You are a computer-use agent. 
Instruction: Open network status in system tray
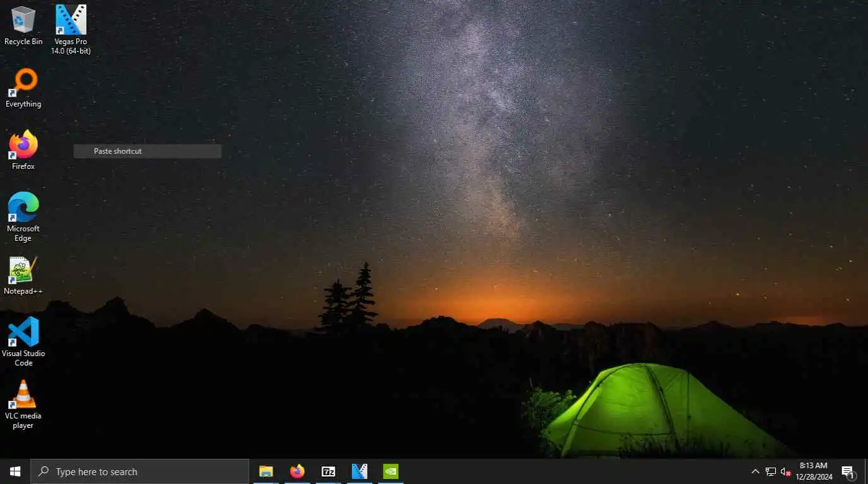pyautogui.click(x=770, y=471)
